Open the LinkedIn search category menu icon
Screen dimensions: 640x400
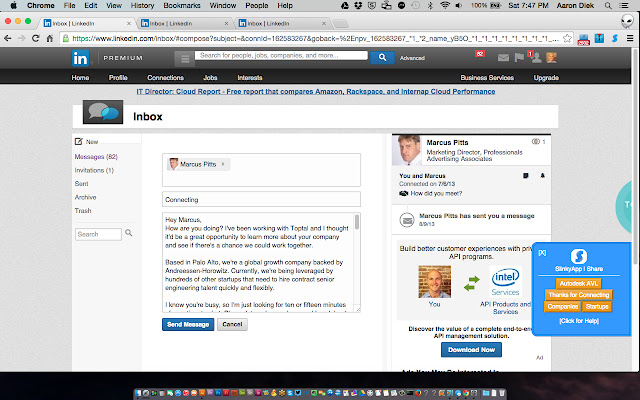point(185,59)
